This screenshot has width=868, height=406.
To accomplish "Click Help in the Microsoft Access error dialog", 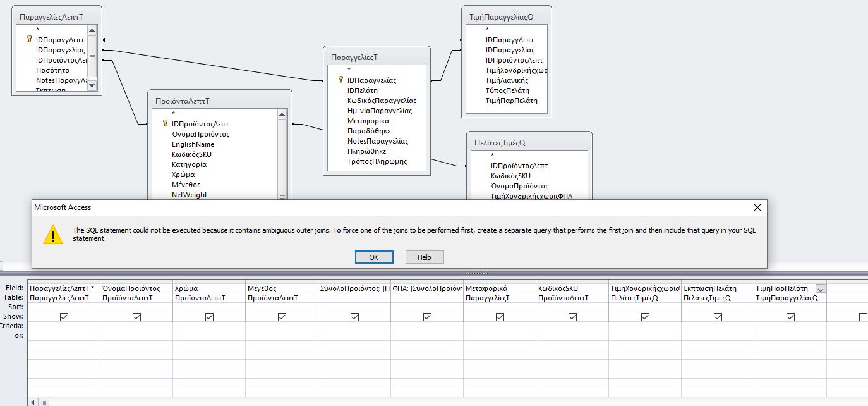I will click(x=424, y=257).
